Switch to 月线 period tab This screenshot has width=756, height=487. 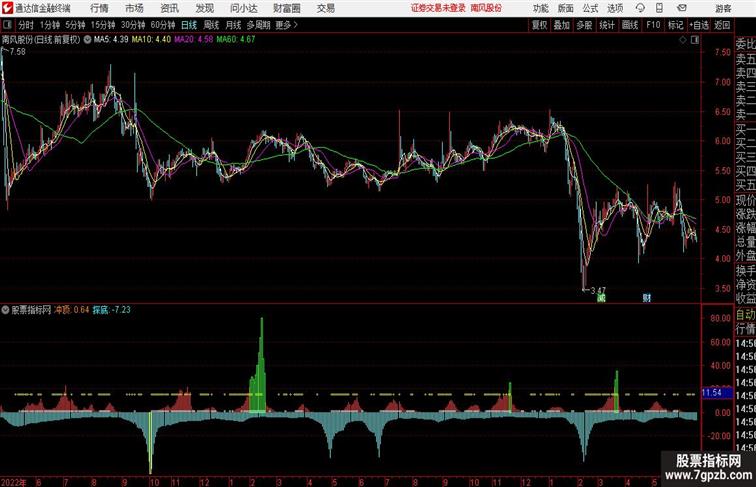(233, 25)
